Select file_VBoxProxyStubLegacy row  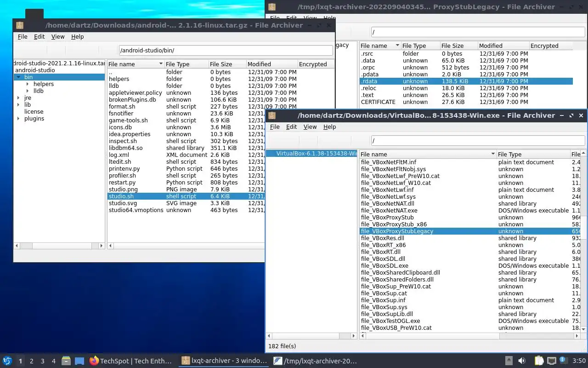pos(470,231)
